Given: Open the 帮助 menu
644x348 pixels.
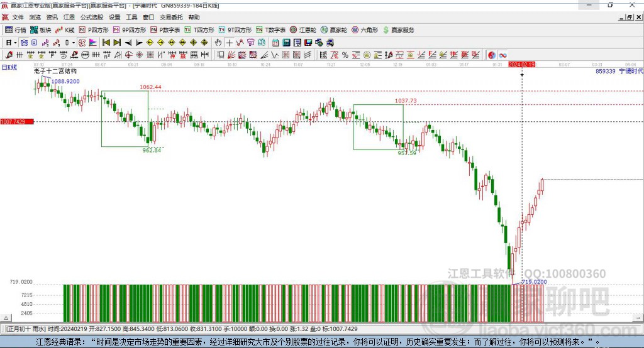Looking at the screenshot, I should 194,17.
